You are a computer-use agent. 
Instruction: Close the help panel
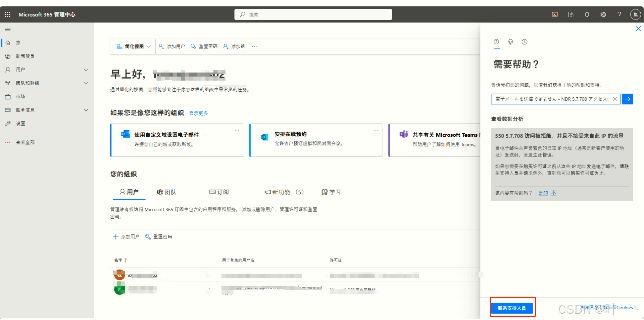coord(638,29)
